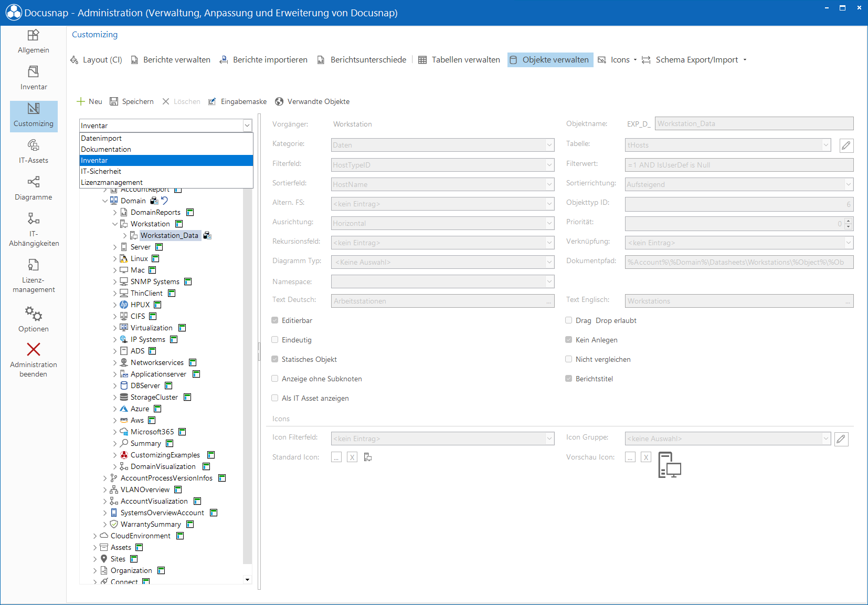Click the Priorität up stepper arrow
The image size is (868, 605).
tap(849, 221)
